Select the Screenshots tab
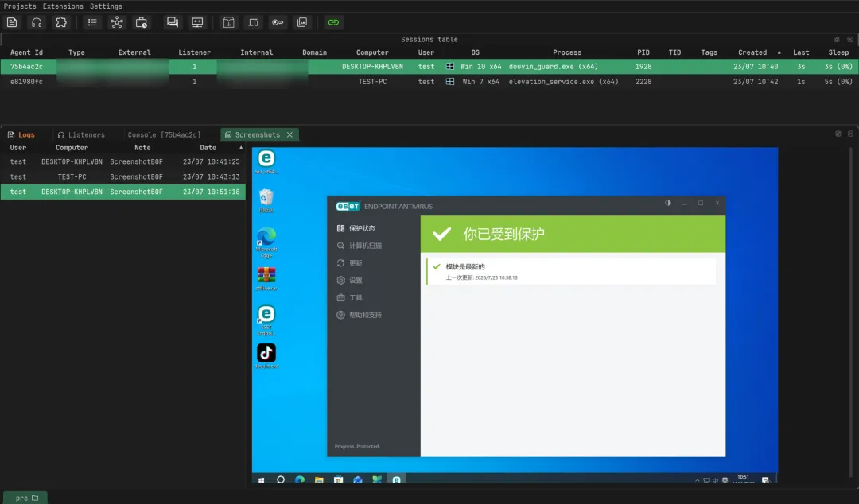The height and width of the screenshot is (504, 859). pos(253,135)
